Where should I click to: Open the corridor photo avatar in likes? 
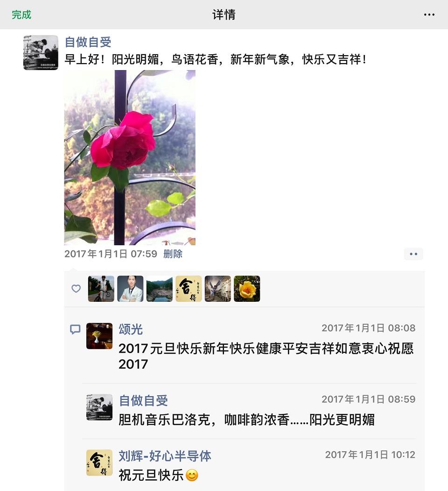(218, 289)
